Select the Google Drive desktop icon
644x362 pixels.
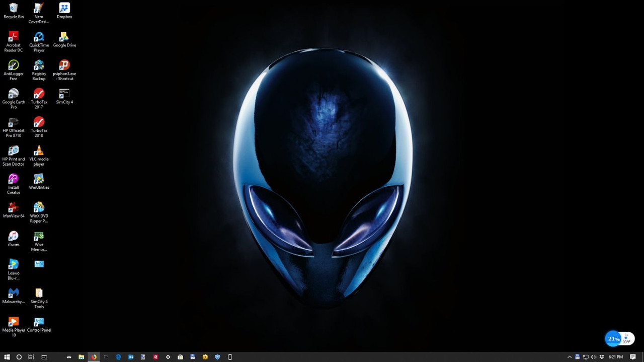point(64,40)
